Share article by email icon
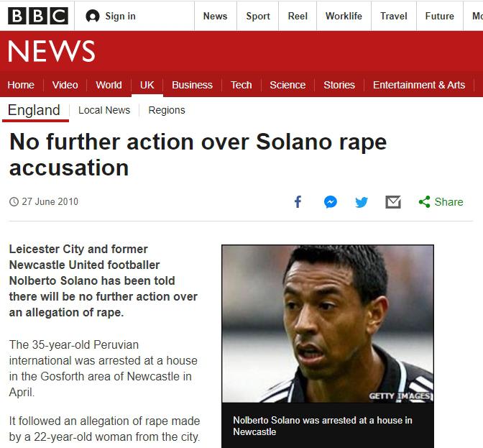 393,202
